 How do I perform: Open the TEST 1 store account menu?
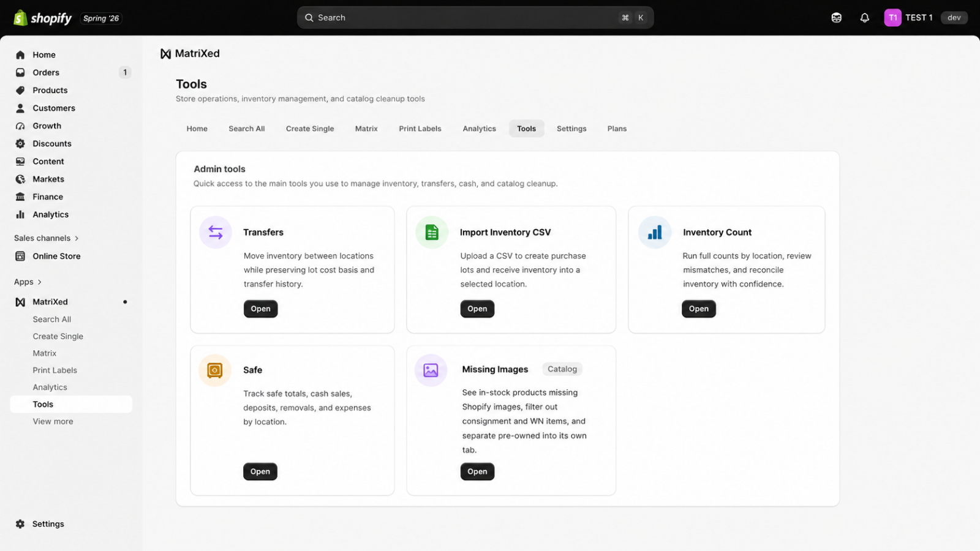point(908,18)
